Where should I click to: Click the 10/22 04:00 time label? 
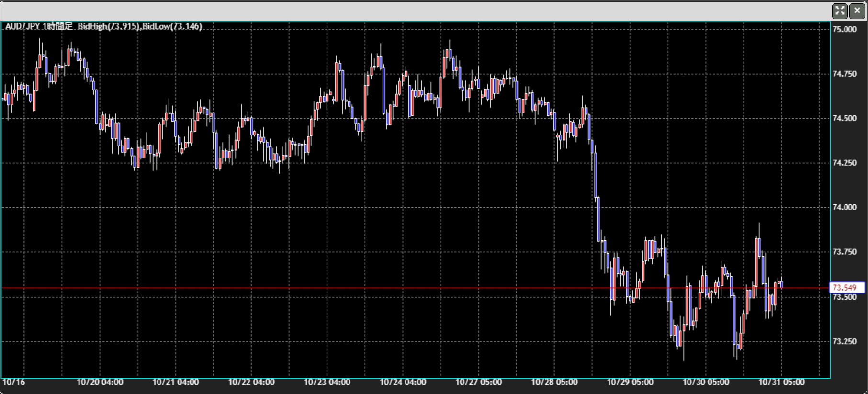[x=251, y=383]
